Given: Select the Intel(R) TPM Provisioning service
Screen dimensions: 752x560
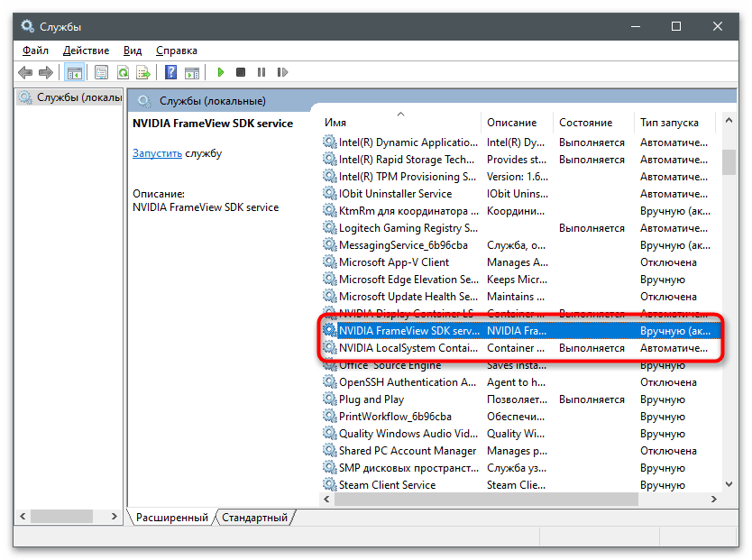Looking at the screenshot, I should coord(521,177).
